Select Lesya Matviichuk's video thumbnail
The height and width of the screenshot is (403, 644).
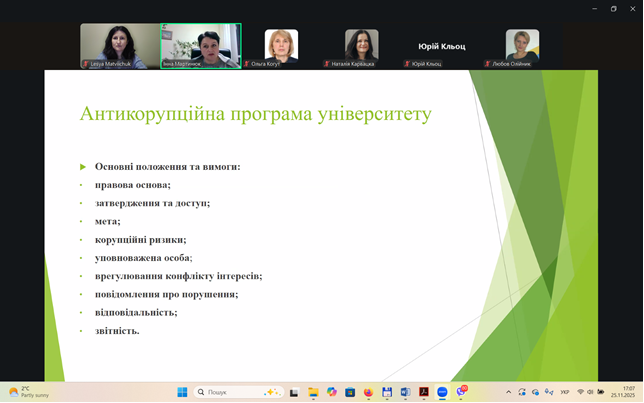pyautogui.click(x=120, y=46)
